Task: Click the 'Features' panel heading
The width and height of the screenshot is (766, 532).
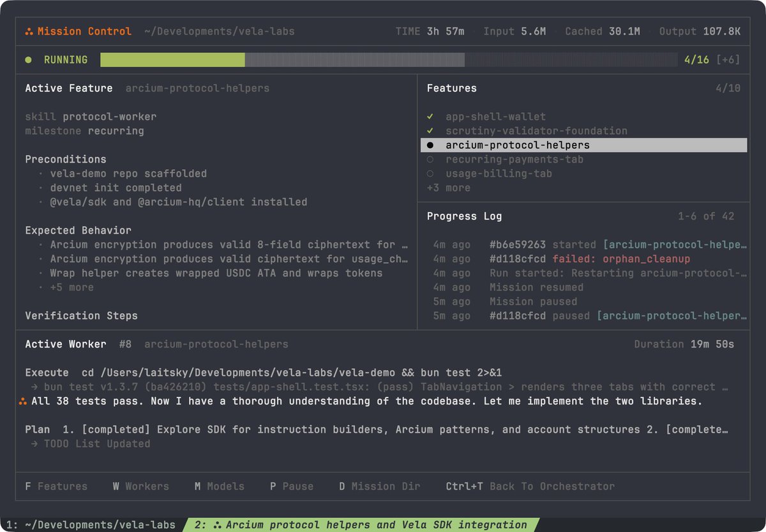Action: coord(452,88)
